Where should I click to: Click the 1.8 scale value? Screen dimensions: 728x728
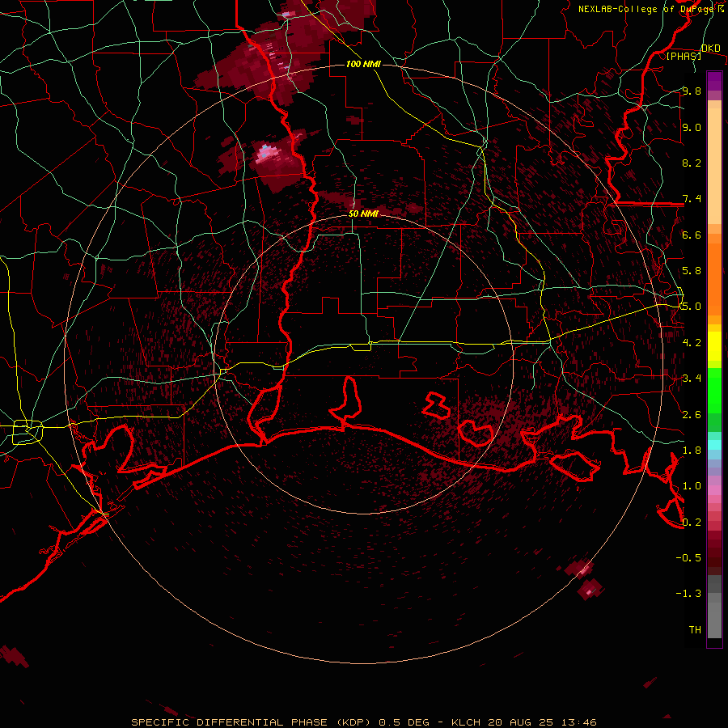pyautogui.click(x=692, y=451)
